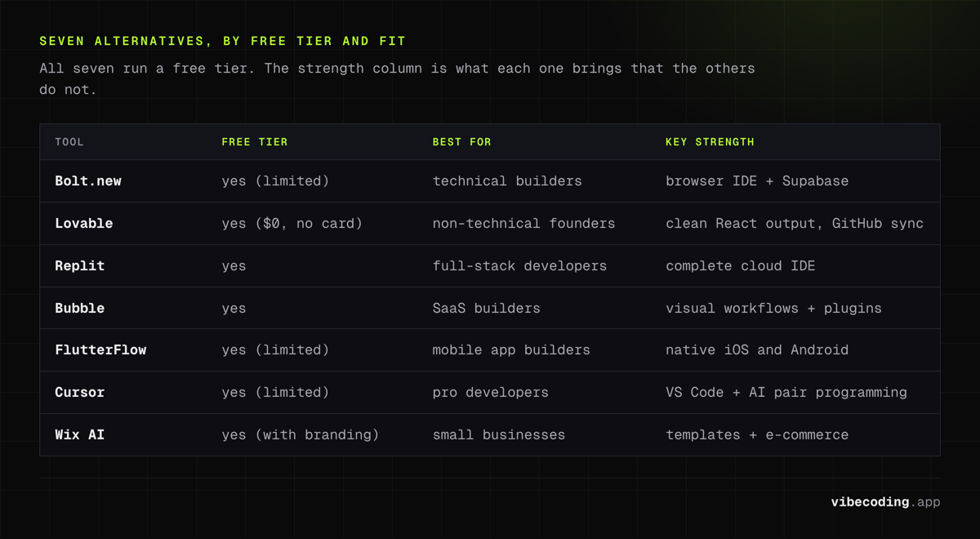Click 'visual workflows + plugins' cell
Viewport: 980px width, 539px height.
click(x=773, y=309)
